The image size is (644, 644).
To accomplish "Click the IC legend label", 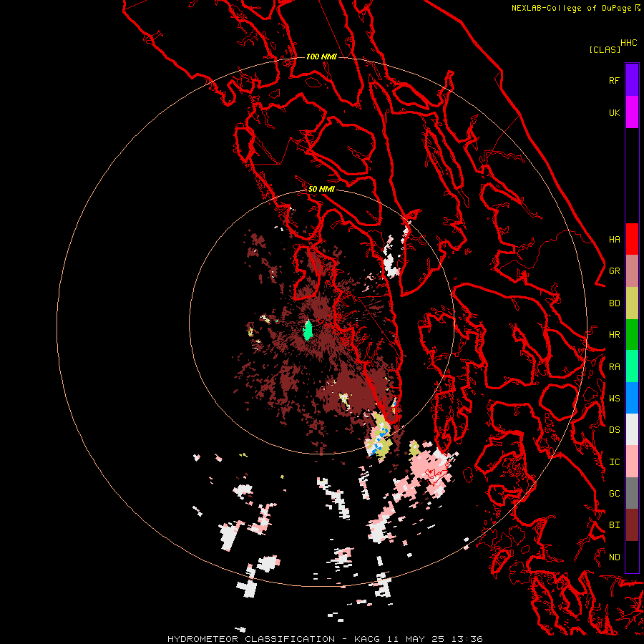I will click(614, 462).
